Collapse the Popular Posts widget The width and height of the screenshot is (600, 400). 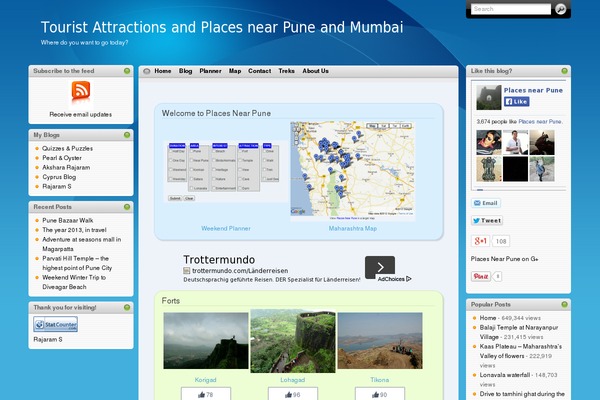(564, 304)
